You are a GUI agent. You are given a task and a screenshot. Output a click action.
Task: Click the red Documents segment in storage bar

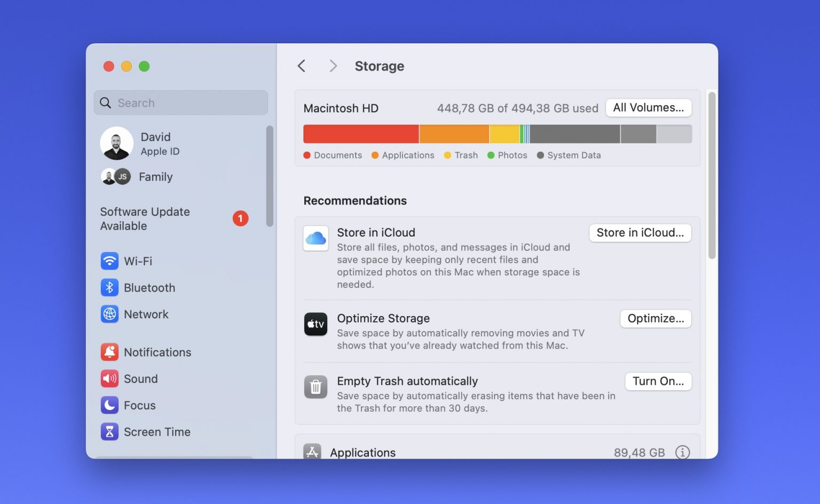click(x=360, y=134)
